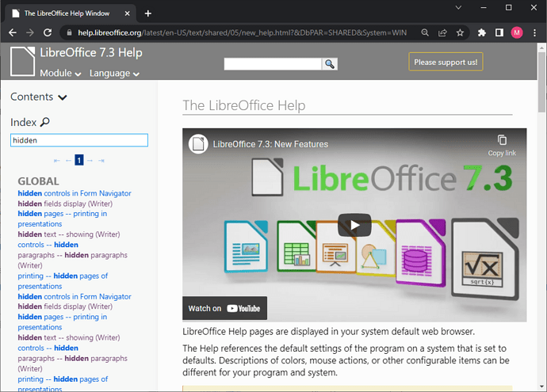Click the Index magnifier icon
This screenshot has width=547, height=392.
pos(45,122)
